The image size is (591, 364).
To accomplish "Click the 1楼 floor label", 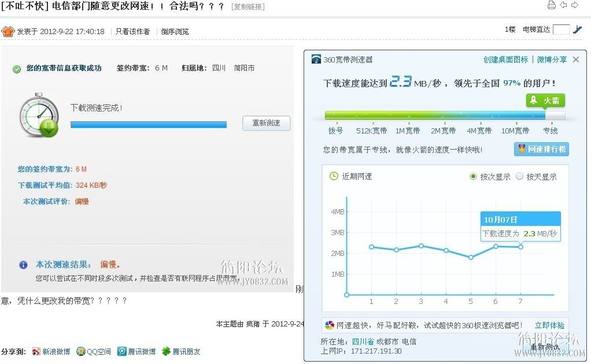I will tap(510, 29).
